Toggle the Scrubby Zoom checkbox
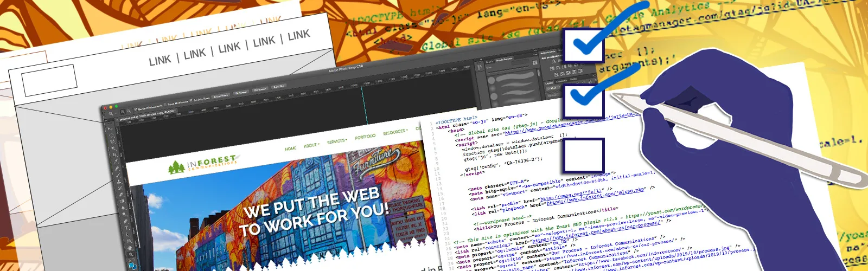Image resolution: width=868 pixels, height=271 pixels. pos(191,100)
